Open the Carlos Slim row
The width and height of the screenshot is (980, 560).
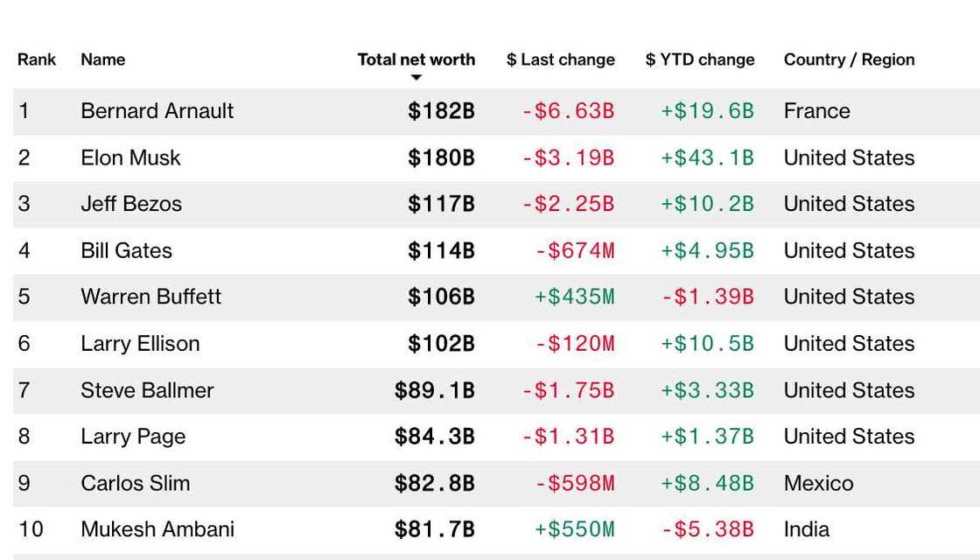(135, 483)
